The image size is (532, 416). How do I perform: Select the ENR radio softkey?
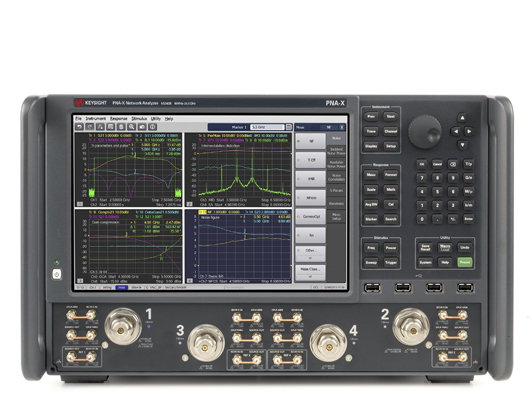click(310, 179)
